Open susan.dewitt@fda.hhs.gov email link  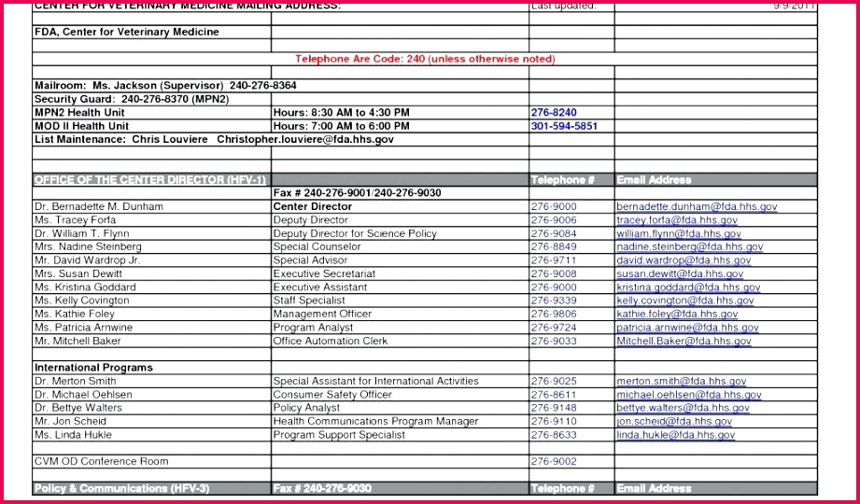click(x=680, y=274)
